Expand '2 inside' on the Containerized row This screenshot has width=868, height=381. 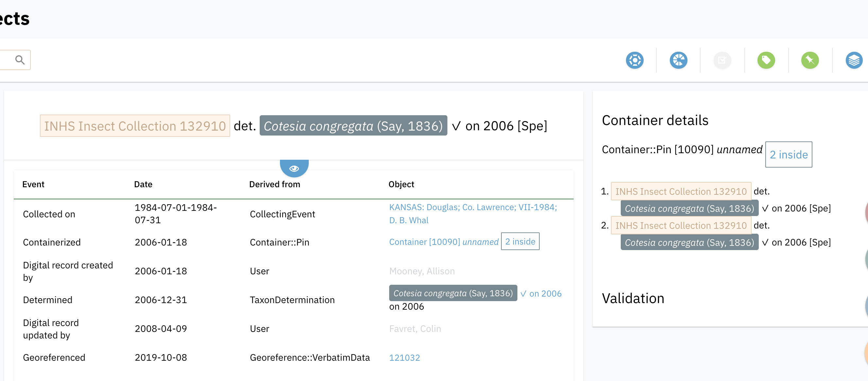[x=520, y=242]
